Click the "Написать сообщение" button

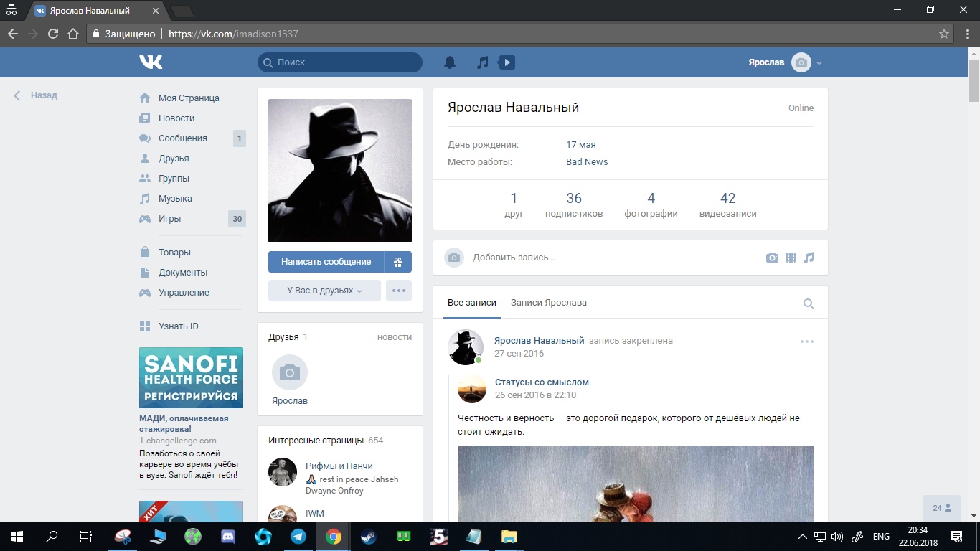[326, 262]
